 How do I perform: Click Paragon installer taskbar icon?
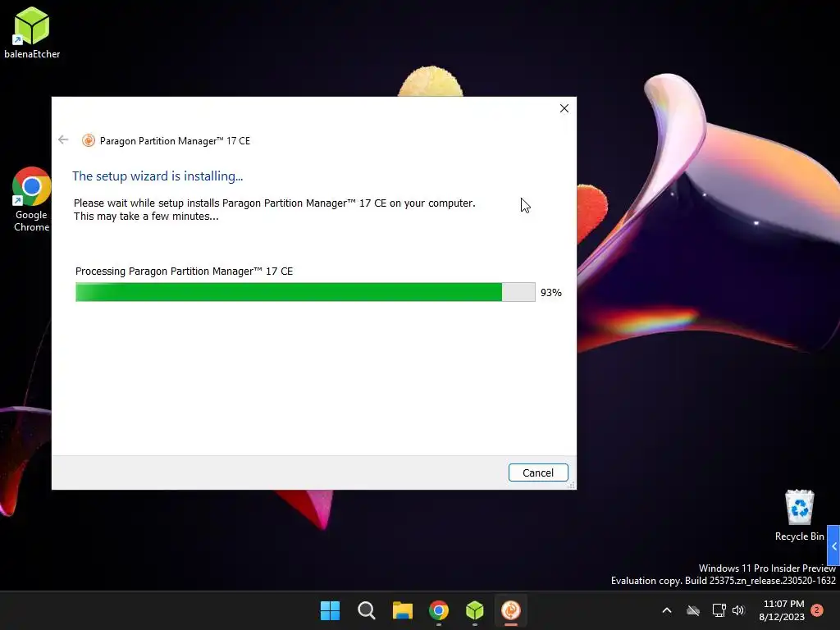pos(510,610)
